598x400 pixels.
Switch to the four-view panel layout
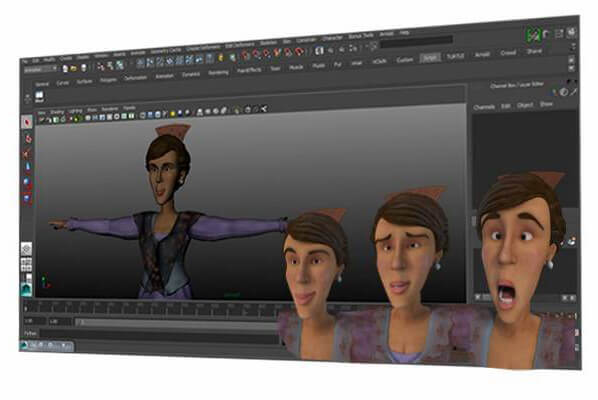[x=26, y=265]
